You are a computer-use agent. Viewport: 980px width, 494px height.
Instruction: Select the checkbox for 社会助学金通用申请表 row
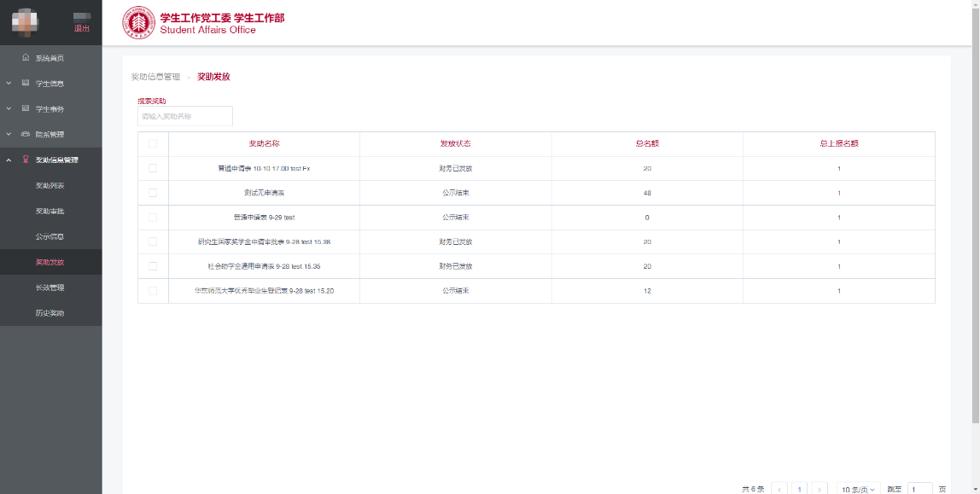click(153, 266)
